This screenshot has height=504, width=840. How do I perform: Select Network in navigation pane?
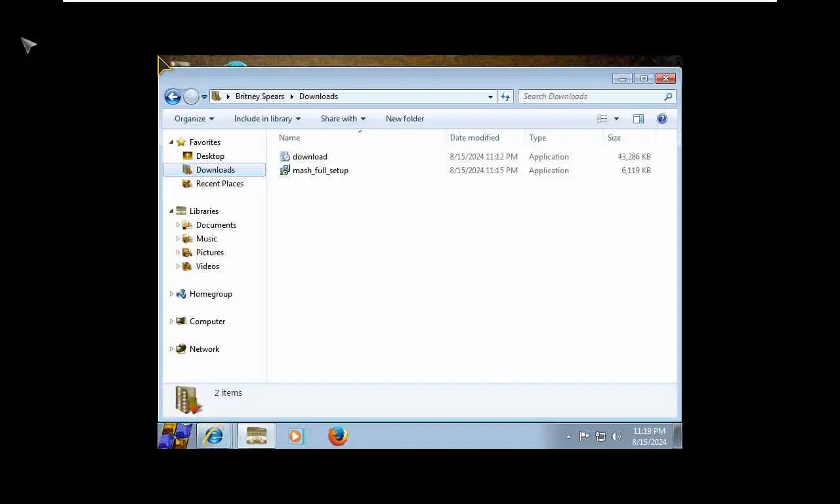(x=204, y=349)
